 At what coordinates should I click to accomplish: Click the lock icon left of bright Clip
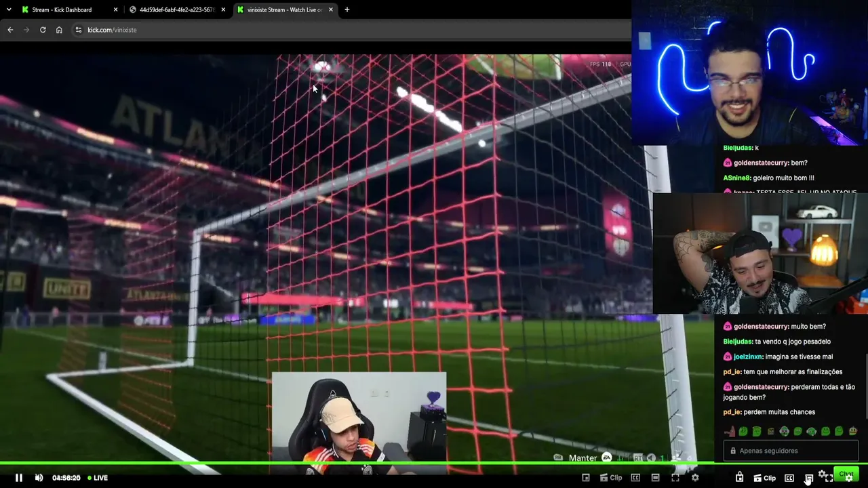(x=739, y=478)
